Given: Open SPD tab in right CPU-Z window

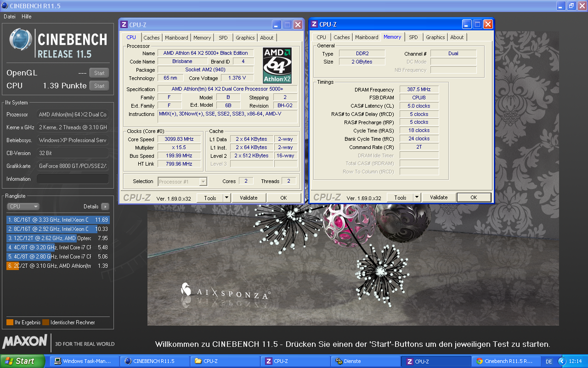Looking at the screenshot, I should (x=413, y=37).
